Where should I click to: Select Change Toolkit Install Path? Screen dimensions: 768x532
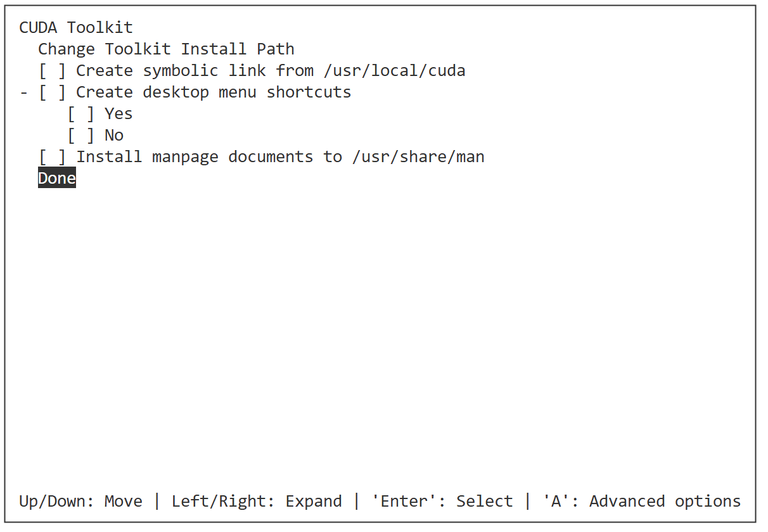(x=166, y=49)
